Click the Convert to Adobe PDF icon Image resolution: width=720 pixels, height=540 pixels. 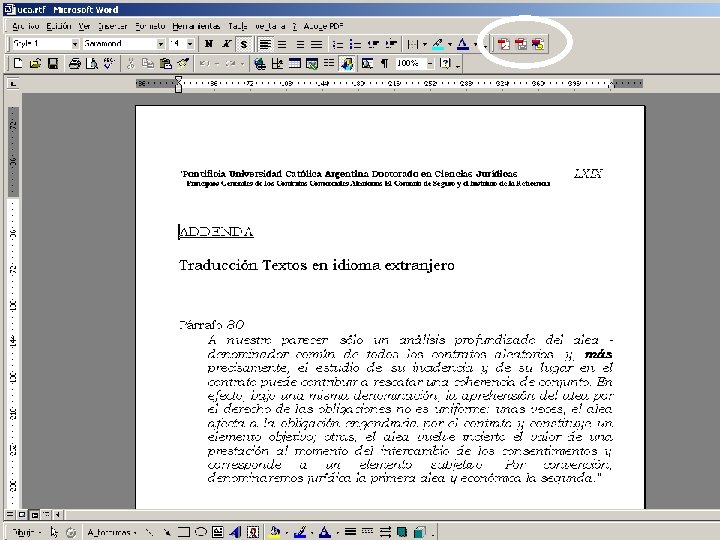pyautogui.click(x=503, y=44)
